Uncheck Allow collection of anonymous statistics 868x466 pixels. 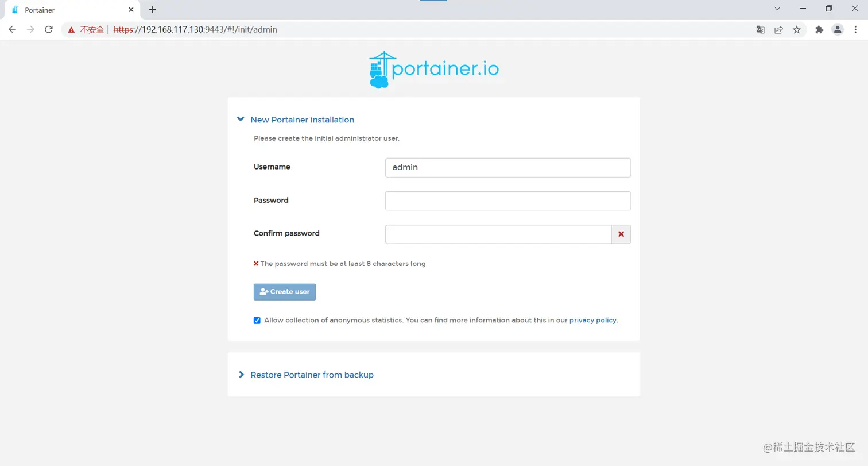coord(257,321)
